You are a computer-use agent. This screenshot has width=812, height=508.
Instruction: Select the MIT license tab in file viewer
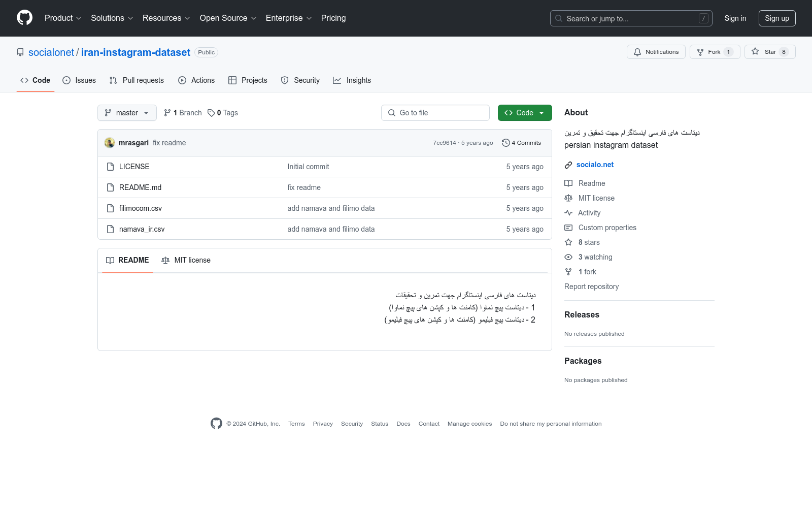186,260
